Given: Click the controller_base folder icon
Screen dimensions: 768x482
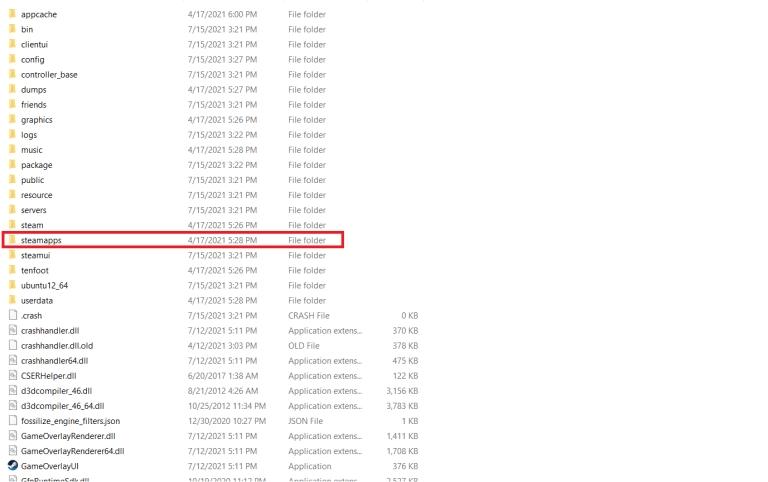Looking at the screenshot, I should pyautogui.click(x=13, y=74).
